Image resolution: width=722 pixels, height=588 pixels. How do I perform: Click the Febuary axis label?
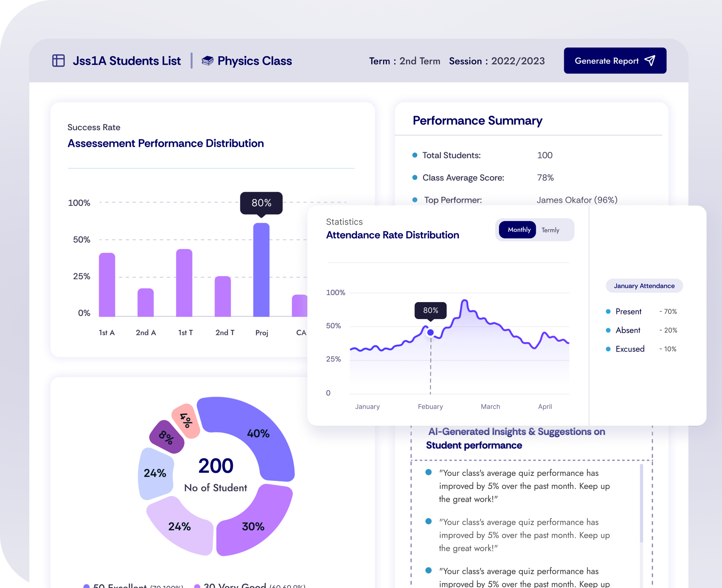(x=430, y=407)
